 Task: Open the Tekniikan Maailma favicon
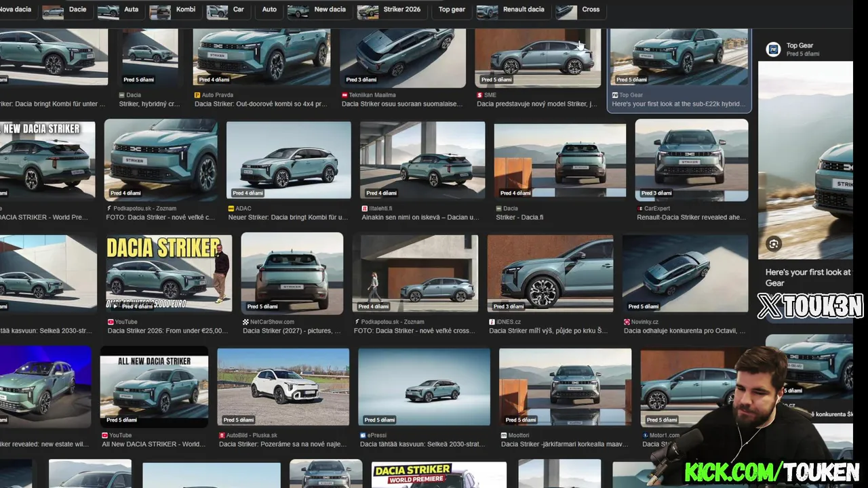(344, 95)
